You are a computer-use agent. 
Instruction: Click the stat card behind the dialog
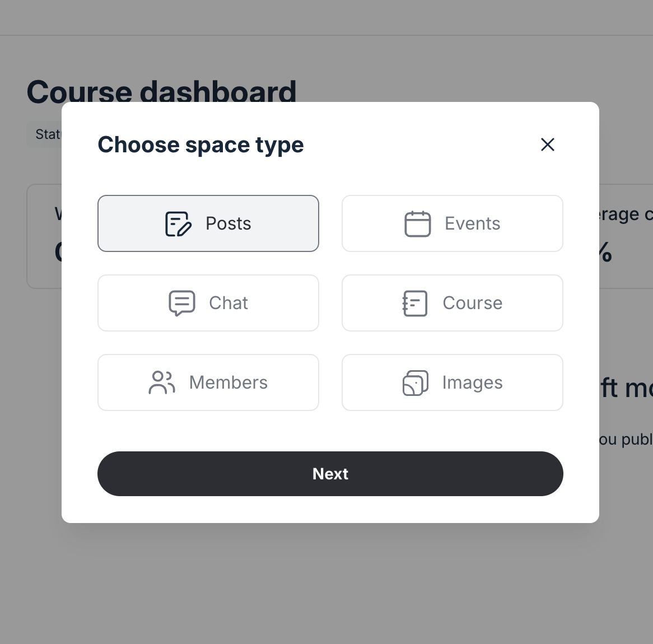tap(45, 235)
